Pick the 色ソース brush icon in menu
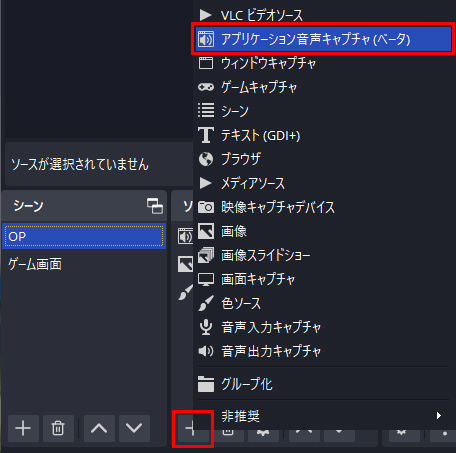Viewport: 456px width, 453px height. coord(206,303)
